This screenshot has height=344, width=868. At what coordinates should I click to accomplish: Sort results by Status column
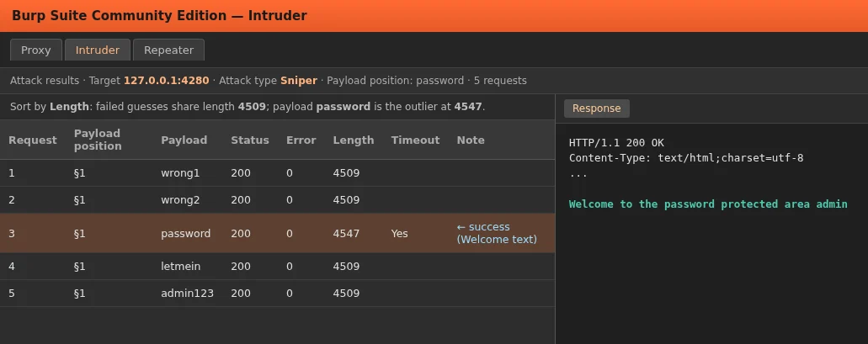click(250, 140)
